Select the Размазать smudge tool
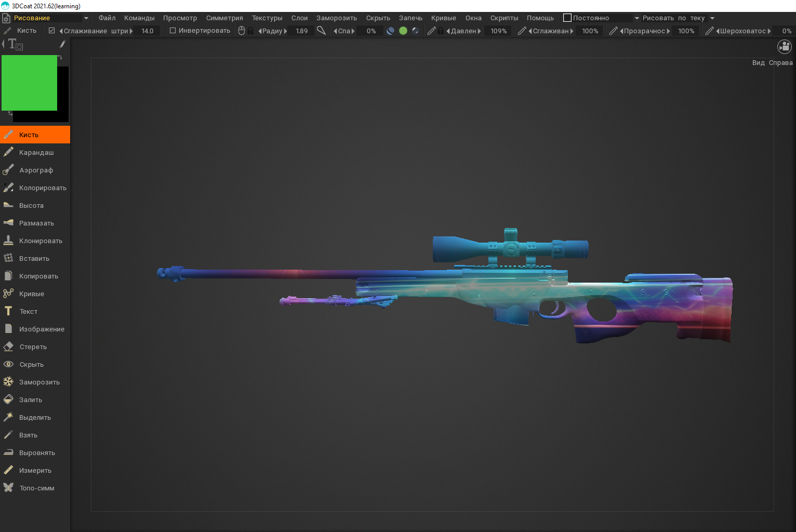Viewport: 796px width, 532px height. click(35, 223)
